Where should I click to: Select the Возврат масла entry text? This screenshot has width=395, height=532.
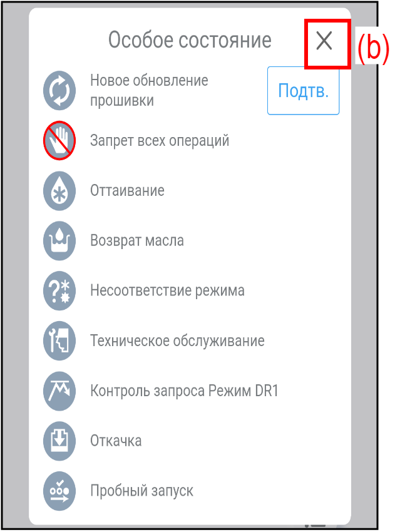click(x=136, y=240)
